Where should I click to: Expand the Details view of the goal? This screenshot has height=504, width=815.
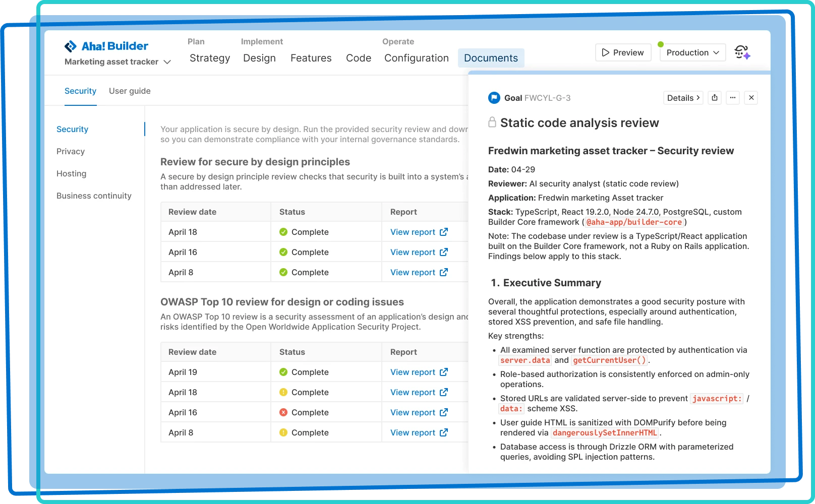pyautogui.click(x=683, y=98)
